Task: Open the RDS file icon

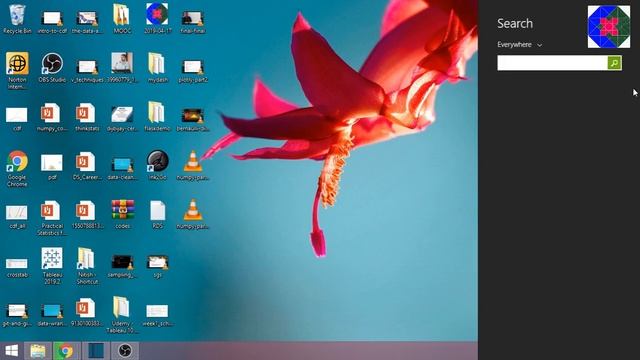Action: click(158, 214)
